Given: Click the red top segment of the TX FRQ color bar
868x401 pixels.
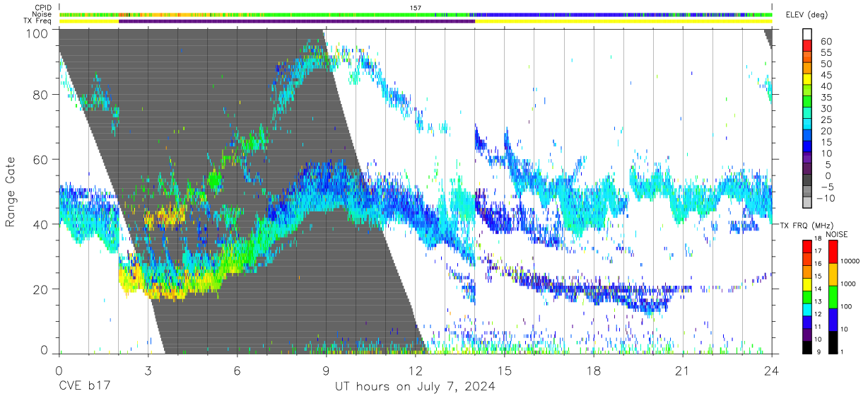Looking at the screenshot, I should [807, 246].
